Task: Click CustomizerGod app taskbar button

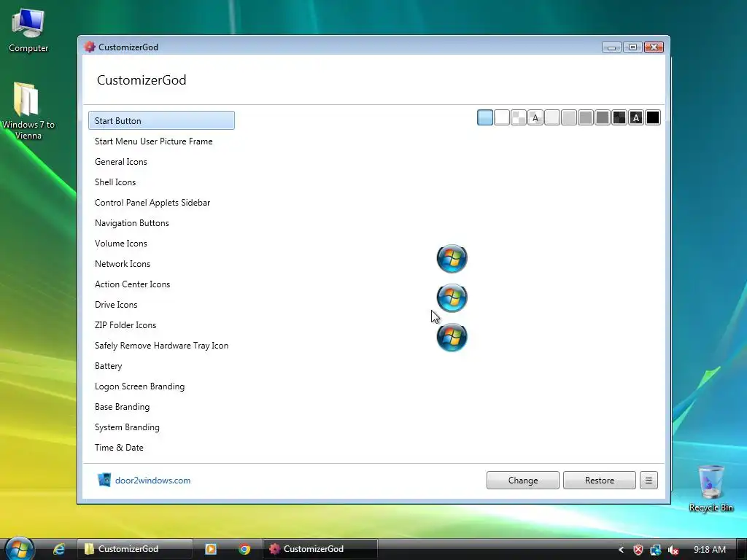Action: (320, 549)
